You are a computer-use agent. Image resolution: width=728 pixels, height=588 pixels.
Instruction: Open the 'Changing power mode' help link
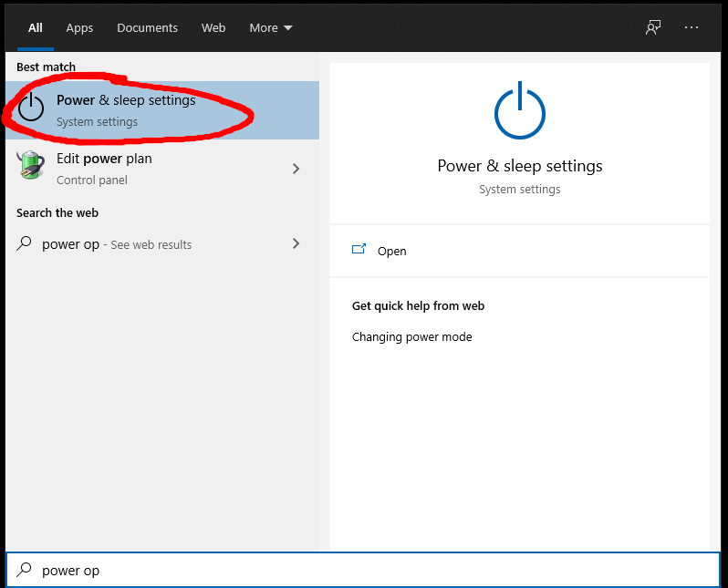tap(411, 336)
